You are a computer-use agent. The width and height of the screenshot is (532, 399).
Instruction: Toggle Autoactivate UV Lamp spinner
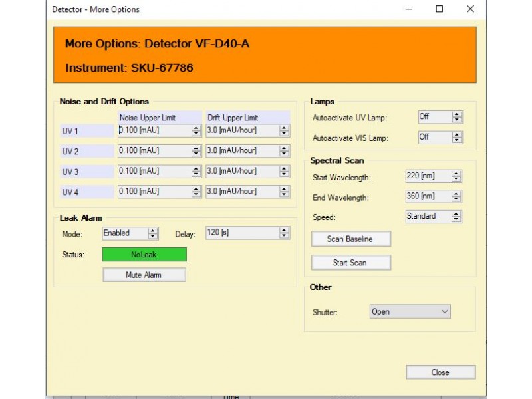(457, 117)
